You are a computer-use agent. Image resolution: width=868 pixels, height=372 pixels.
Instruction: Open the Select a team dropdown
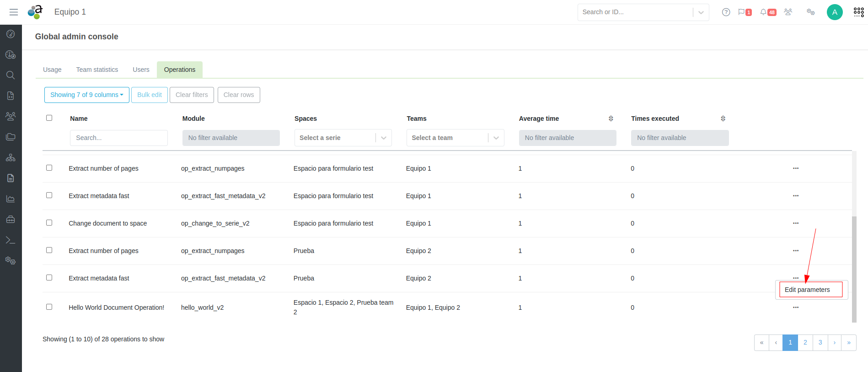[x=455, y=138]
